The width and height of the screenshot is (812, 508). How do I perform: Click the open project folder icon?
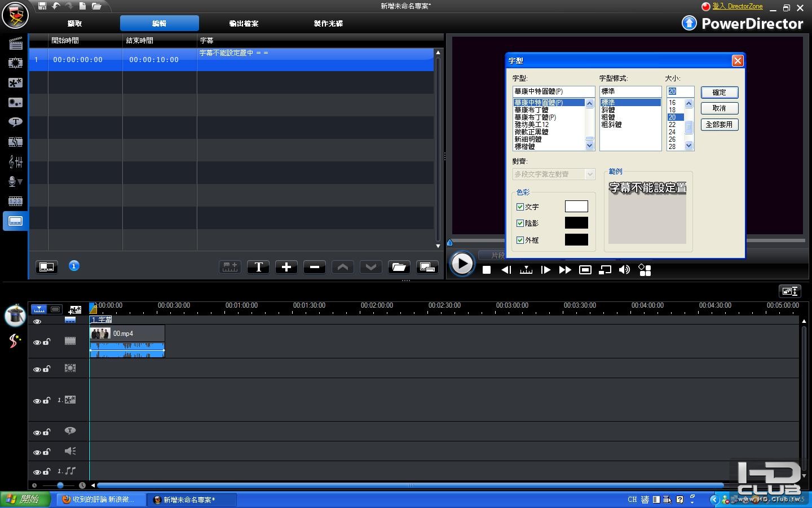96,6
